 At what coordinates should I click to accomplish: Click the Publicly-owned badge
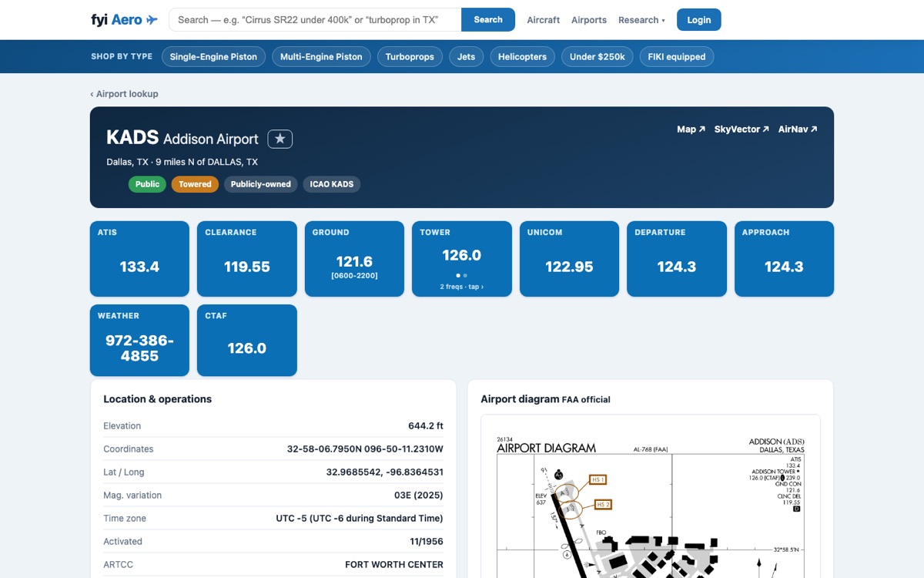click(261, 184)
